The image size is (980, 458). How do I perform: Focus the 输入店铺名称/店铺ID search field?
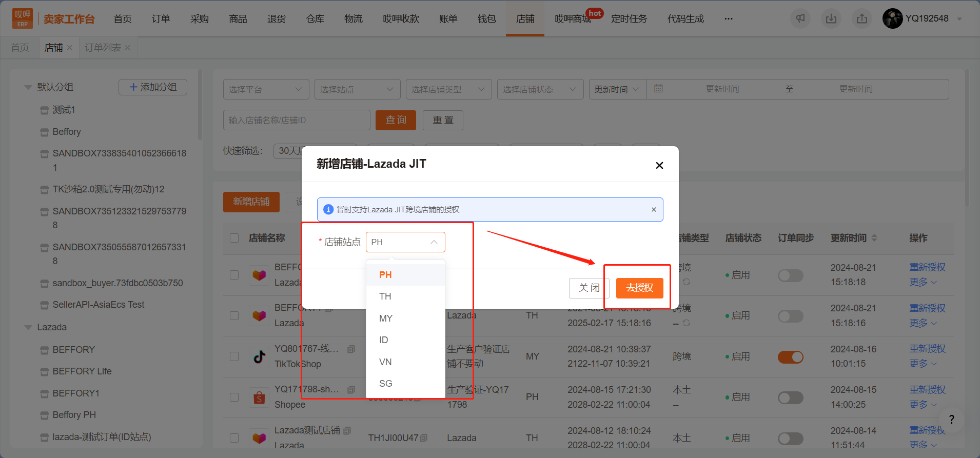[297, 120]
